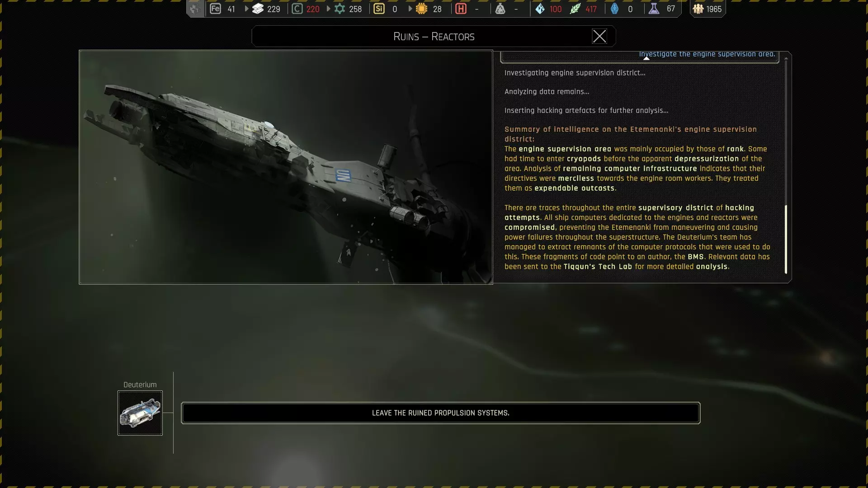Choose Leave the ruined propulsion systems

(440, 413)
